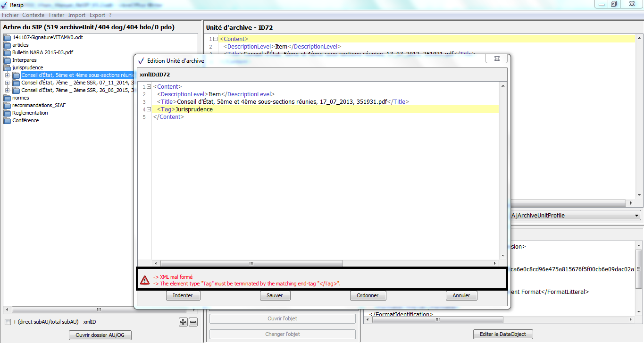Image resolution: width=644 pixels, height=343 pixels.
Task: Close the Edition Unité d'archive dialog
Action: tap(498, 60)
